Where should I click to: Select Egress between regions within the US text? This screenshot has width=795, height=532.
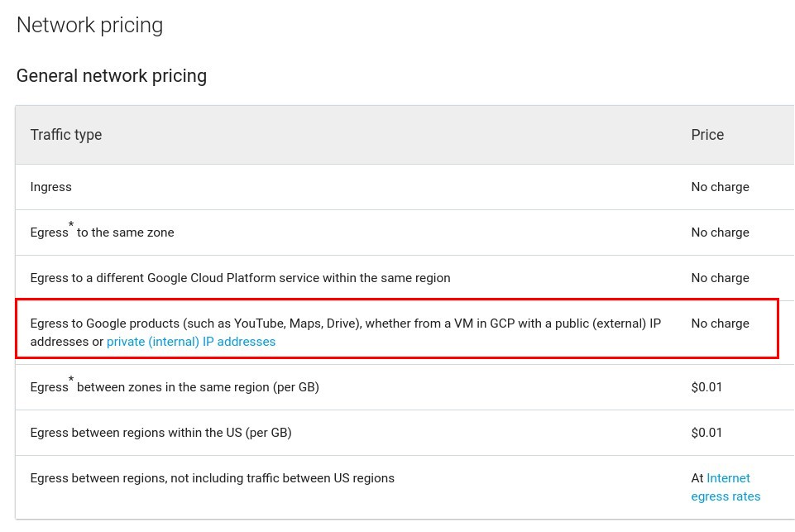click(160, 433)
